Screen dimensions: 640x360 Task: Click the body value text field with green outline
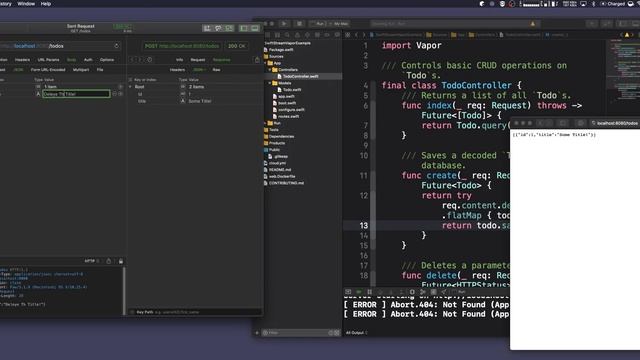coord(76,94)
